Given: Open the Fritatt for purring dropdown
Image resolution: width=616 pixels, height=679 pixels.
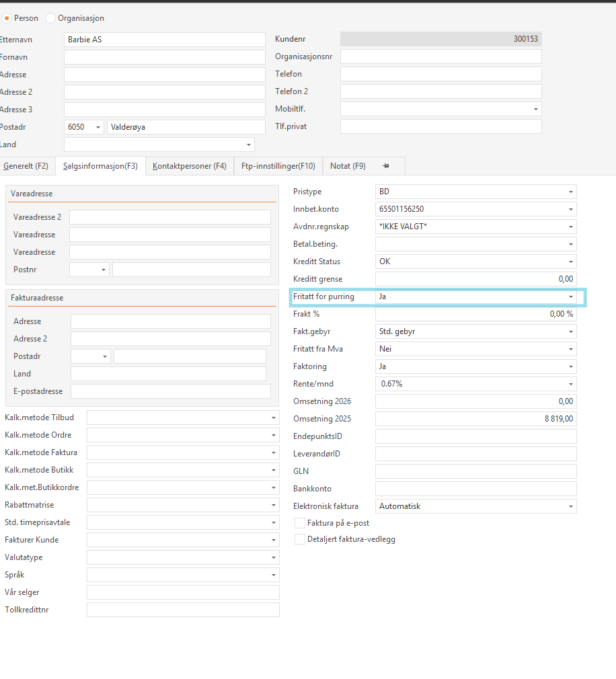Looking at the screenshot, I should pos(571,296).
